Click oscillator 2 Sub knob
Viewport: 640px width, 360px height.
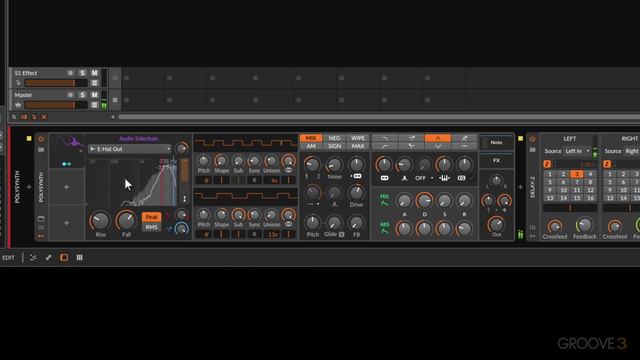coord(238,215)
